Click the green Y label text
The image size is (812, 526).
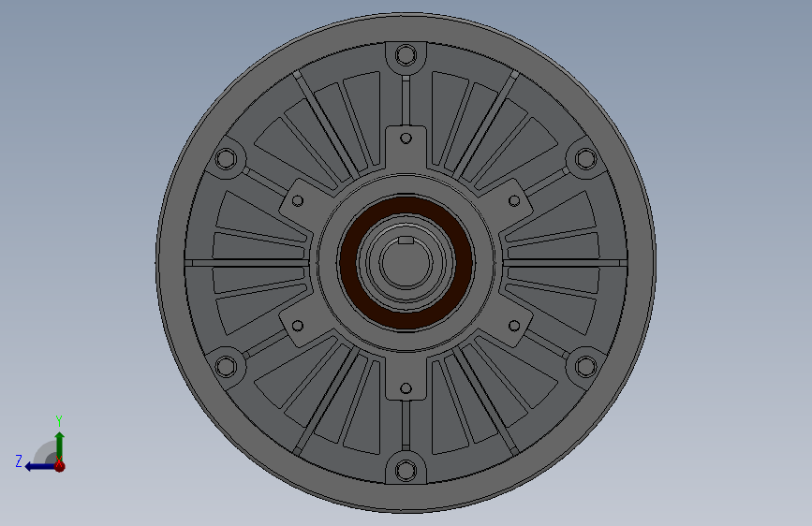click(59, 420)
